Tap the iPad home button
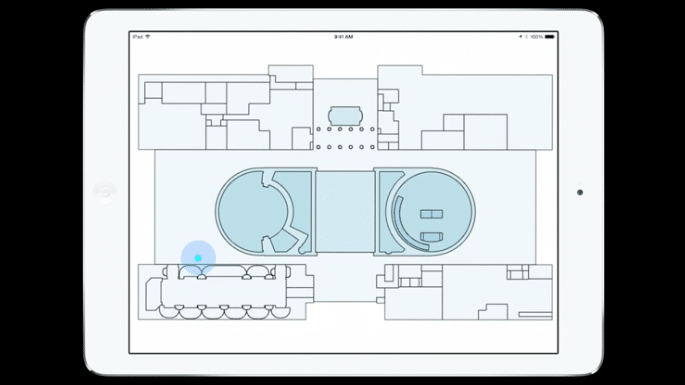Image resolution: width=685 pixels, height=385 pixels. pyautogui.click(x=105, y=192)
